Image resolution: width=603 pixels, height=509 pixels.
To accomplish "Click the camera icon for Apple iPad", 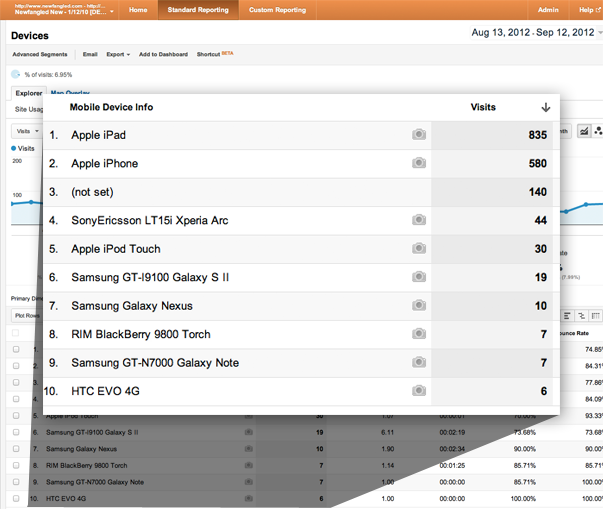I will [x=419, y=135].
